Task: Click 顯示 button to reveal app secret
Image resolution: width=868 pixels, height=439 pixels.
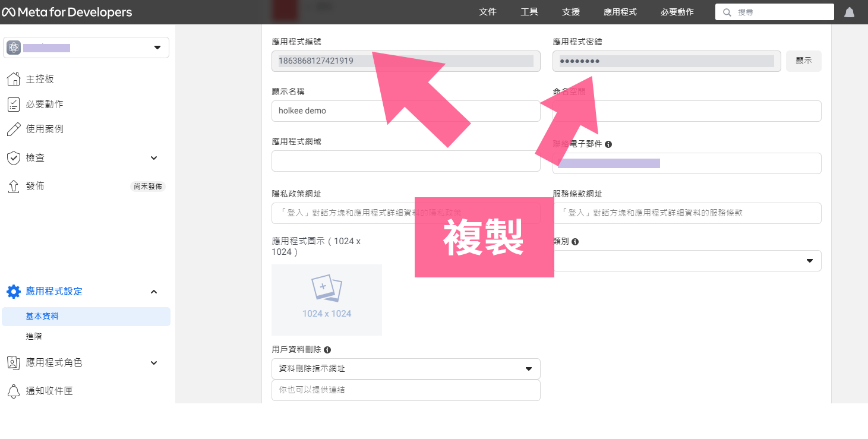Action: point(804,61)
